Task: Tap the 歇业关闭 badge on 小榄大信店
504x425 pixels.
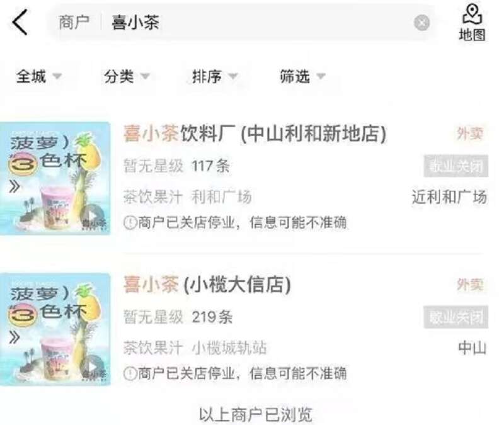Action: 455,317
